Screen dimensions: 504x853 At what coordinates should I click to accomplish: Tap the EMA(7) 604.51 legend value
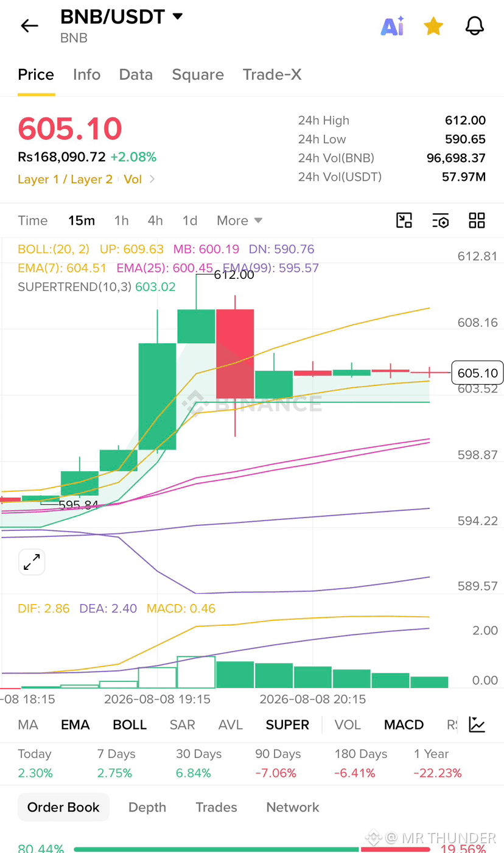tap(62, 268)
